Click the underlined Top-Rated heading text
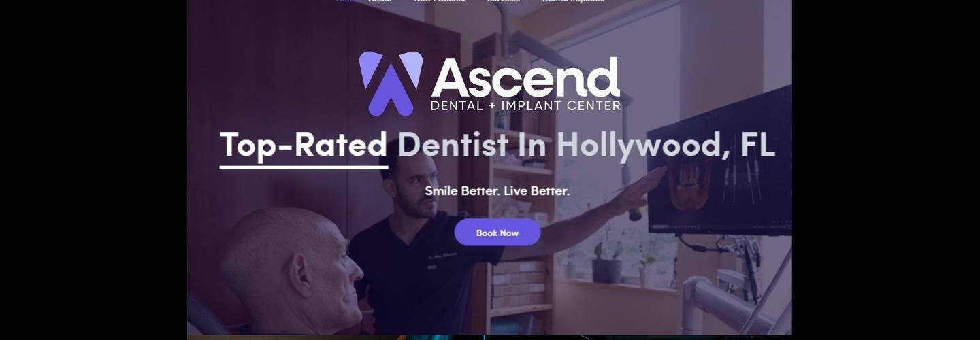 pos(304,146)
